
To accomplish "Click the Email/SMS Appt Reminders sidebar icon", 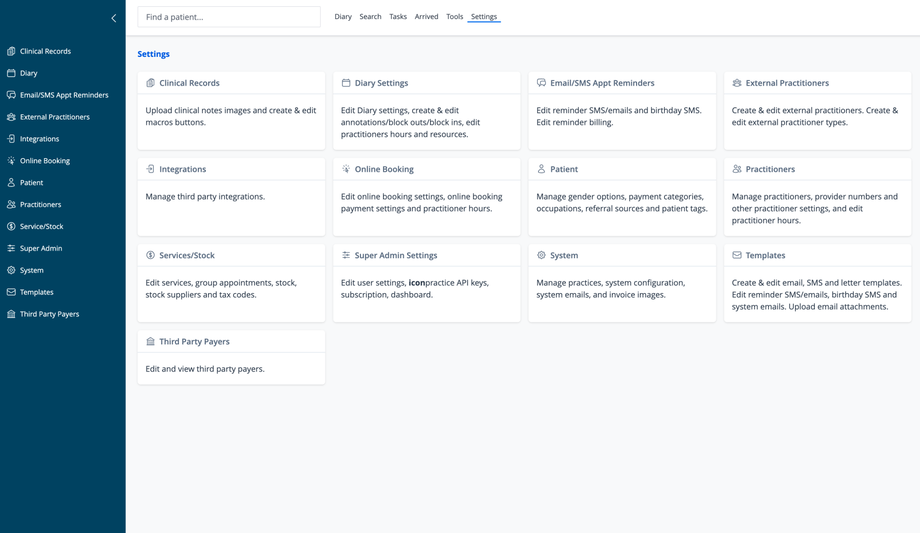I will pos(11,95).
